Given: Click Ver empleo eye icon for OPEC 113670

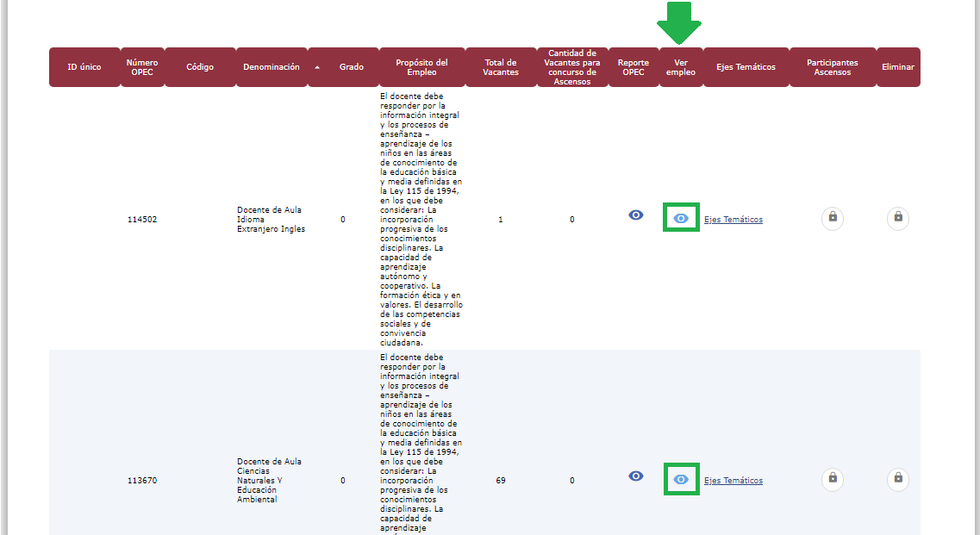Looking at the screenshot, I should tap(681, 480).
